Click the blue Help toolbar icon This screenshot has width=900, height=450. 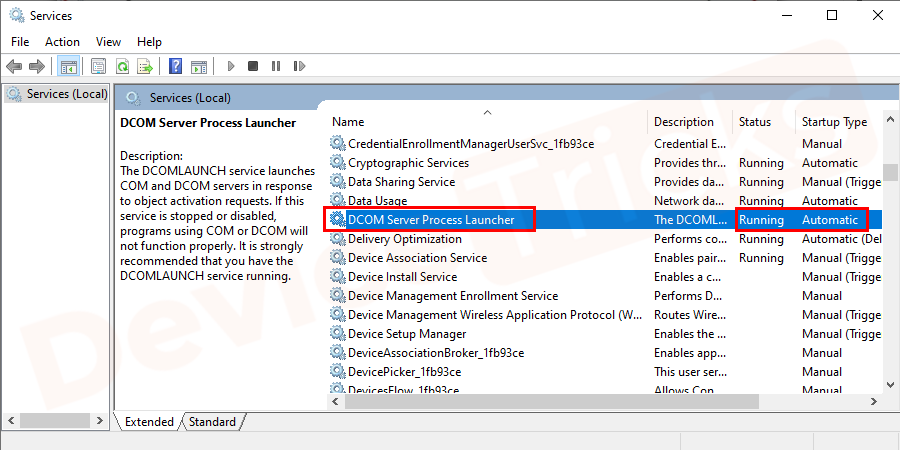pos(176,67)
